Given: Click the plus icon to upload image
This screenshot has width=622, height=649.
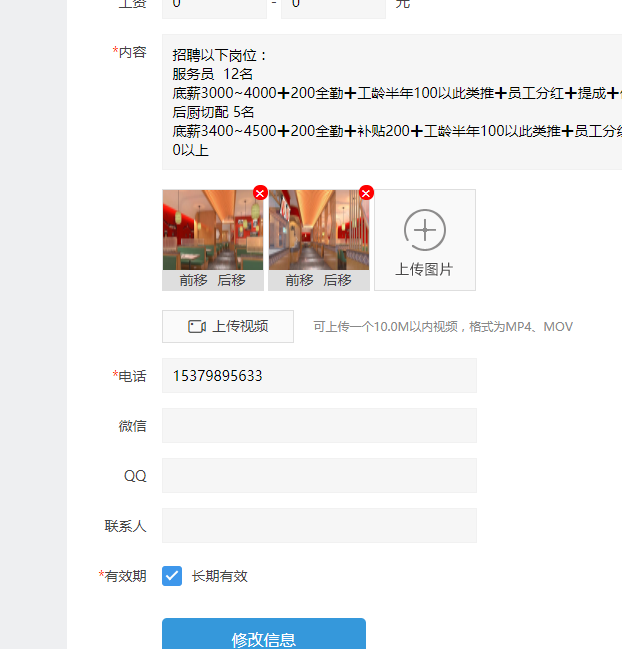Looking at the screenshot, I should [424, 230].
